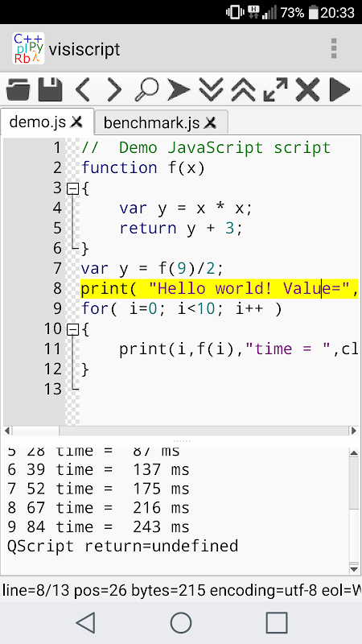The height and width of the screenshot is (644, 362).
Task: Click the output panel's scroll-up arrow
Action: click(354, 452)
